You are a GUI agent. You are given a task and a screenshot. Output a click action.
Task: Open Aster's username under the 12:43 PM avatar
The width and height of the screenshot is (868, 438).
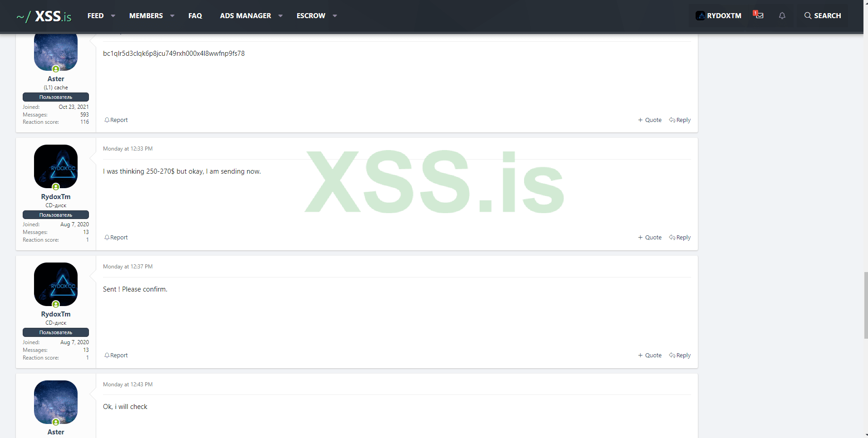[56, 432]
